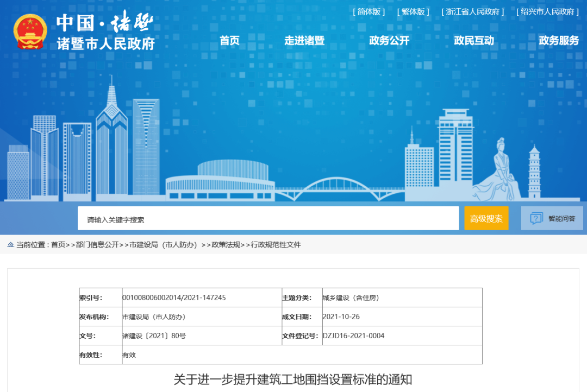Image resolution: width=587 pixels, height=392 pixels.
Task: Click the smart Q&A chat icon
Action: (x=536, y=218)
